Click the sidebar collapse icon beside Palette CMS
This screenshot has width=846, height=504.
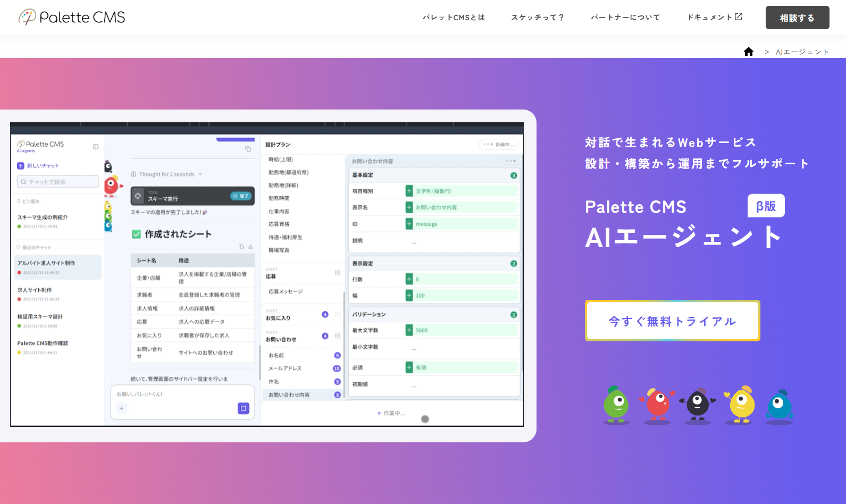[x=96, y=147]
